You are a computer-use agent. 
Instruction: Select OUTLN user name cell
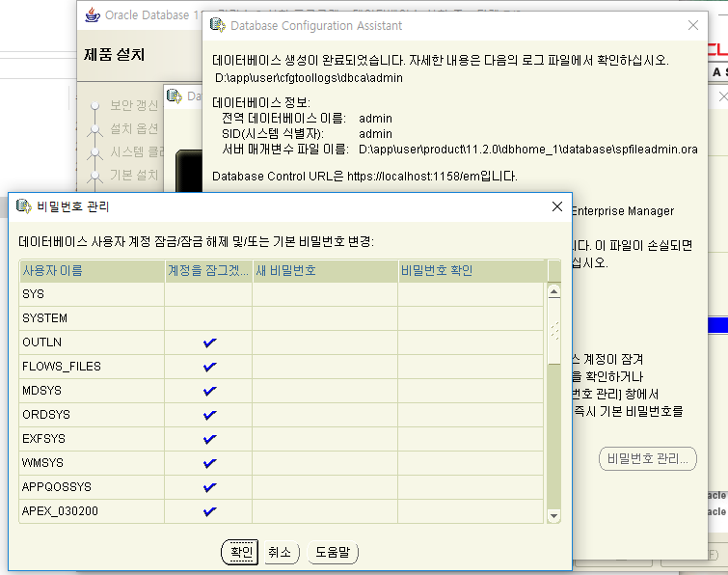click(92, 342)
